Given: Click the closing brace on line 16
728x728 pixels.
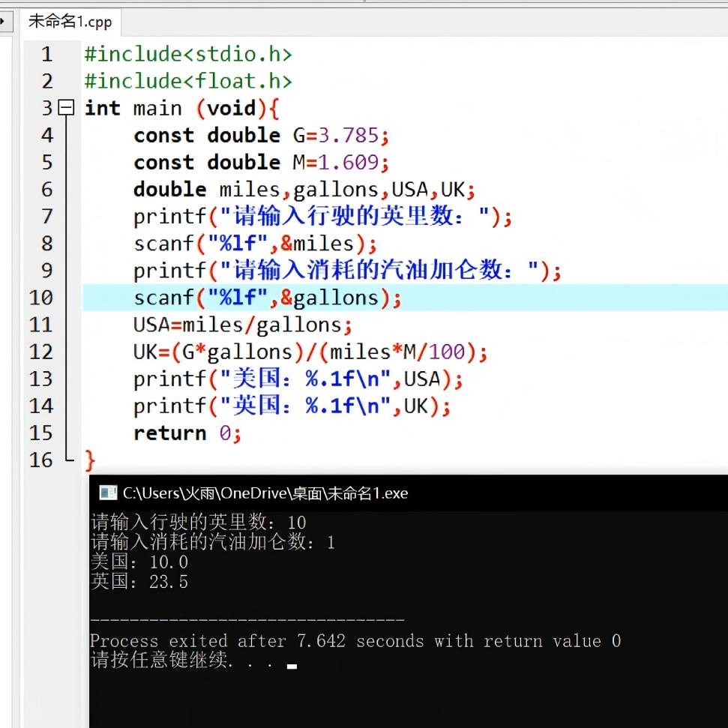Looking at the screenshot, I should pos(90,460).
